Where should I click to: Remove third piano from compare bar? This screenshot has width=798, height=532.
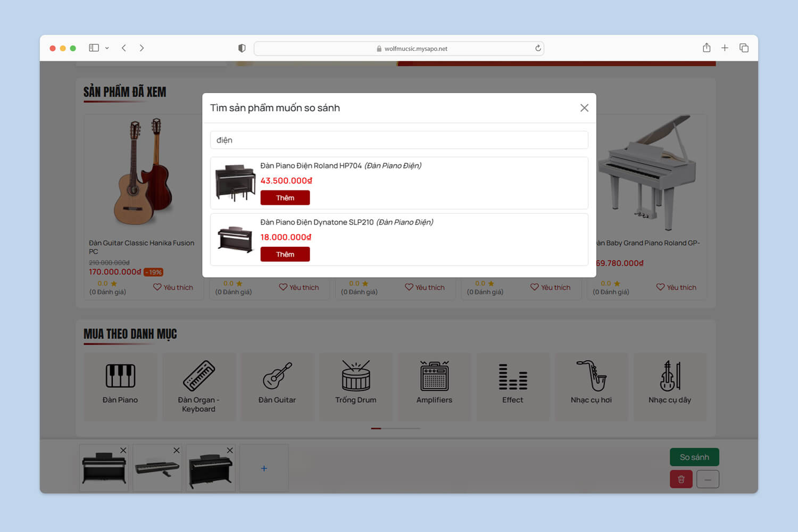[x=230, y=451]
